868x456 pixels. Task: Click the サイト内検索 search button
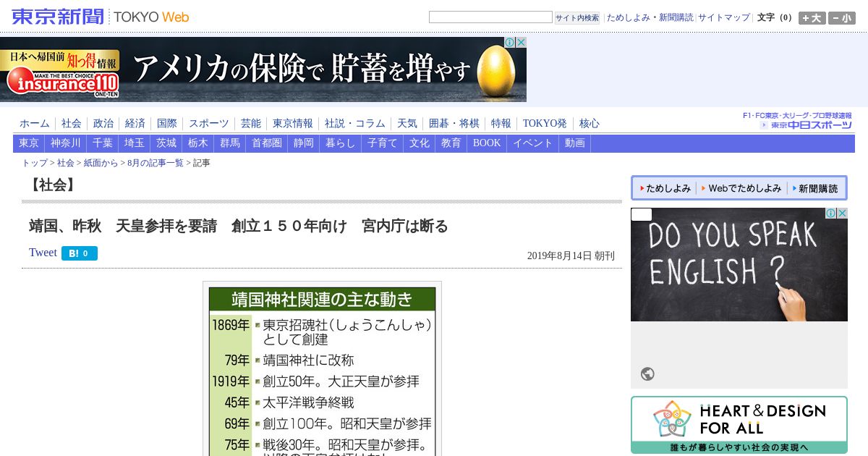(577, 18)
